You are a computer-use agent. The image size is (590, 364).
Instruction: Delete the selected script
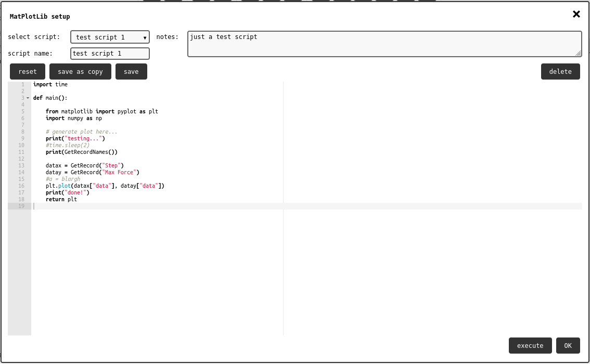click(560, 72)
